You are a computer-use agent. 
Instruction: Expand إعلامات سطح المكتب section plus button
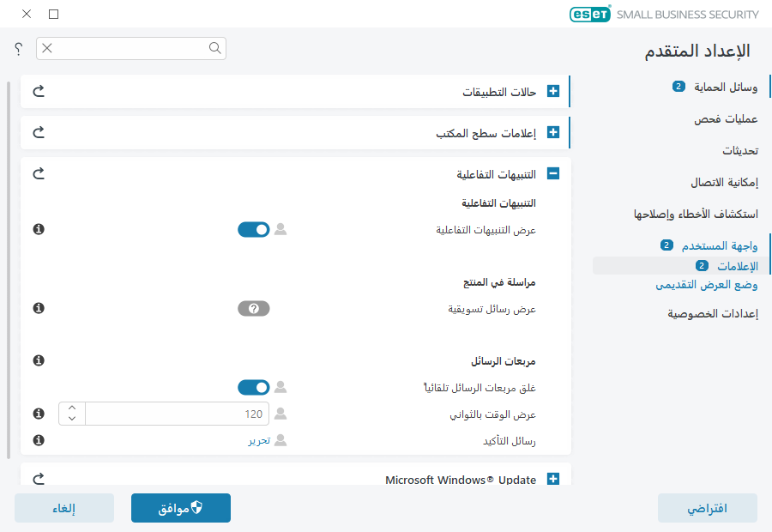point(553,132)
